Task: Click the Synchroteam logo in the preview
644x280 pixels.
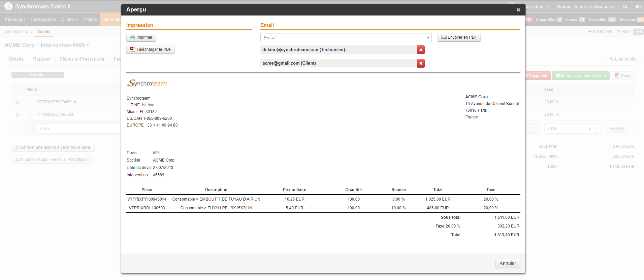Action: 147,83
